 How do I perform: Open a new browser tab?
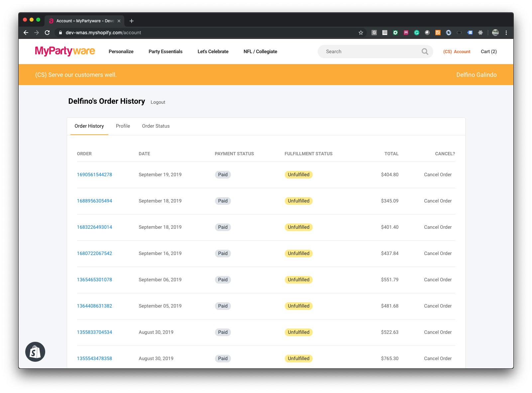point(132,21)
